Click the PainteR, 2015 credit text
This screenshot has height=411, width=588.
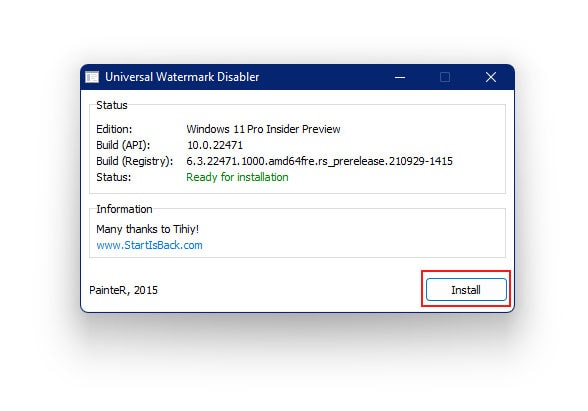point(123,290)
